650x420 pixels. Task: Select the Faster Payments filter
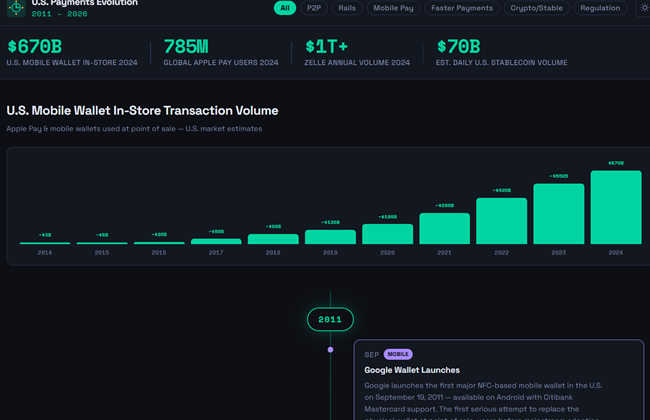461,8
